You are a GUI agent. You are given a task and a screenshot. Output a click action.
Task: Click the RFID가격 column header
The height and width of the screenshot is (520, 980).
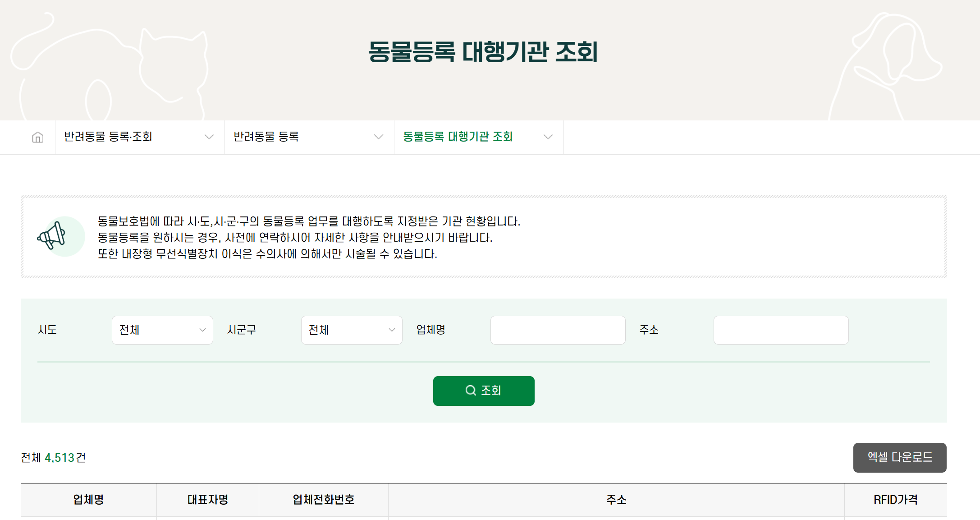tap(895, 500)
